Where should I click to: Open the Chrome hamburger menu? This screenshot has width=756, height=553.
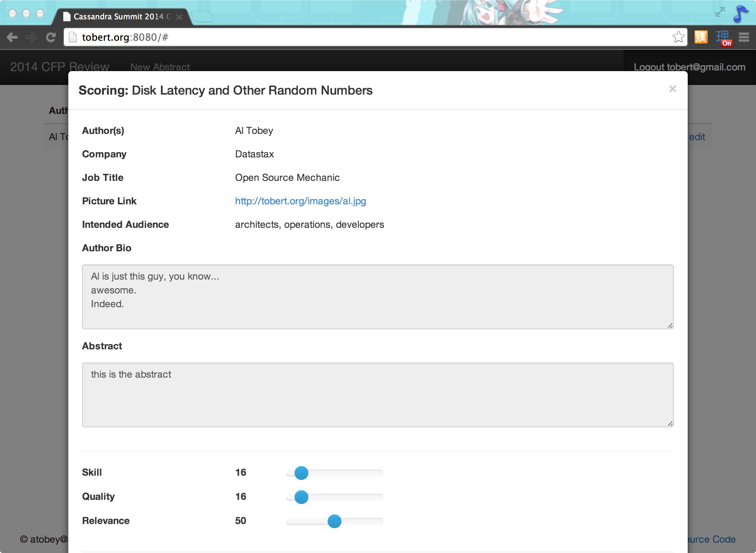tap(744, 37)
